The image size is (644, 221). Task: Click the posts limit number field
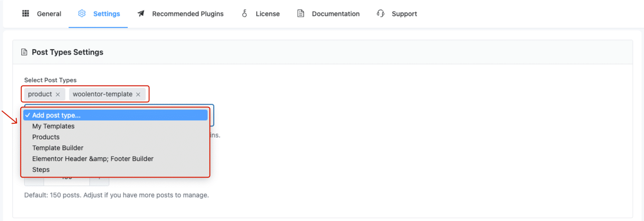click(67, 181)
